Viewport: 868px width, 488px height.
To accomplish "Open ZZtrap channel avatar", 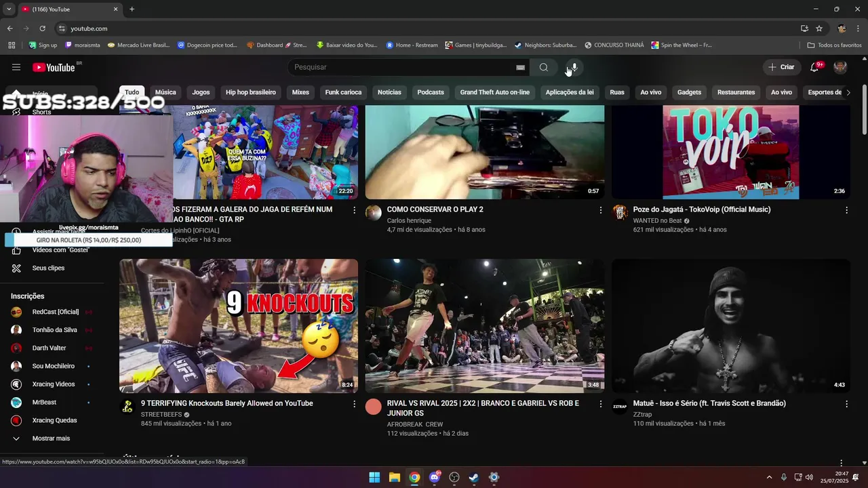I will click(620, 407).
